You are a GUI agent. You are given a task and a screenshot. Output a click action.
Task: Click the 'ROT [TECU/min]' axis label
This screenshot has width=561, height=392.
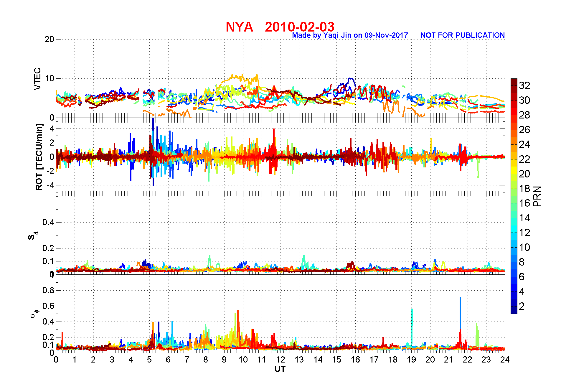39,157
